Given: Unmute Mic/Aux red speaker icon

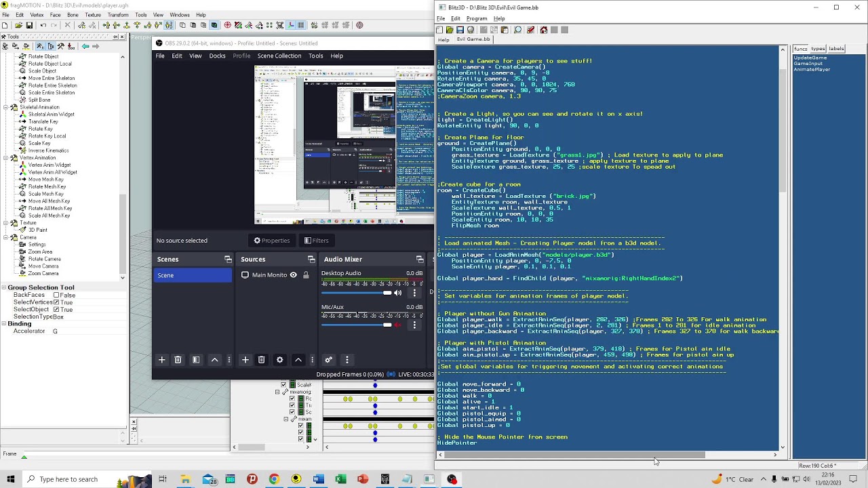Looking at the screenshot, I should pos(397,325).
